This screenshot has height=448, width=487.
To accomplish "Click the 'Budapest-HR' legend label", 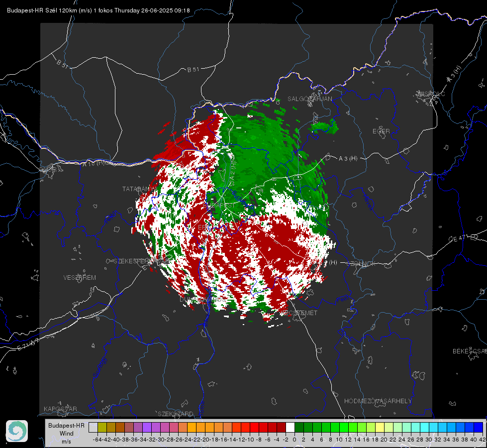I will click(x=66, y=425).
